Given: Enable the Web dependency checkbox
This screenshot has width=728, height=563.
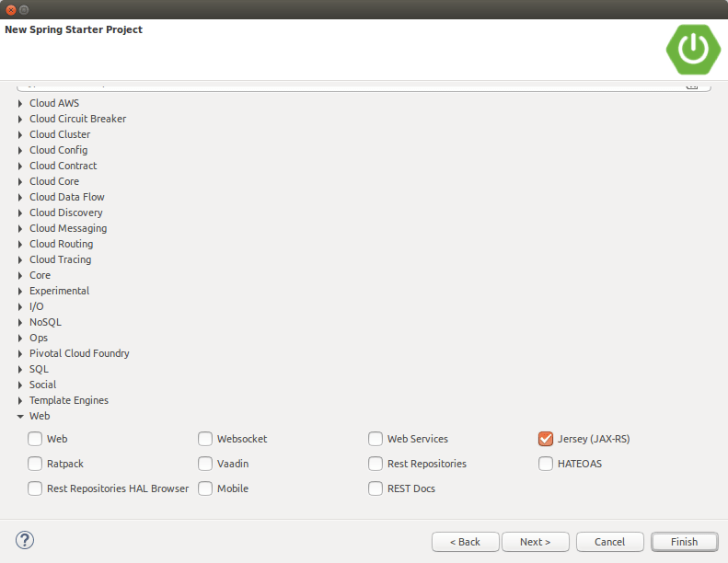Looking at the screenshot, I should click(35, 439).
